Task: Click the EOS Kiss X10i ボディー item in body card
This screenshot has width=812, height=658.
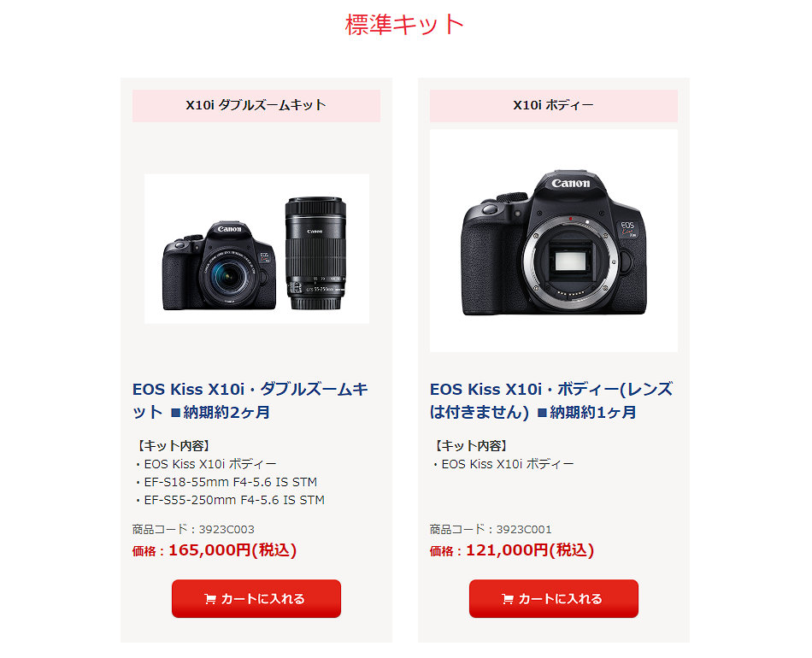Action: point(503,464)
